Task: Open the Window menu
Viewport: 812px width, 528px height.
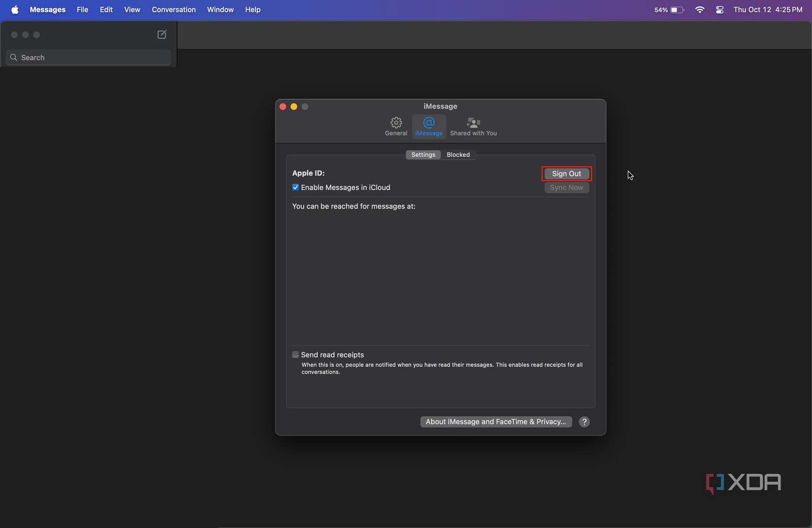Action: point(220,10)
